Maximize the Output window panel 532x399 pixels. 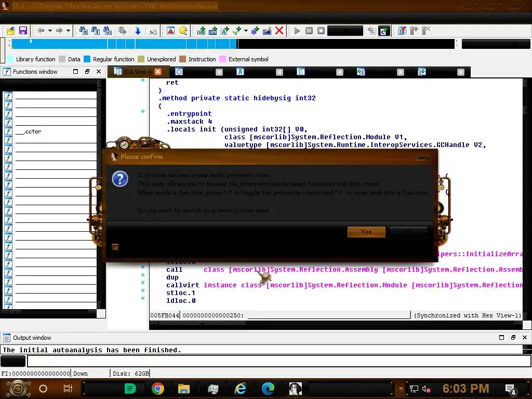click(501, 338)
